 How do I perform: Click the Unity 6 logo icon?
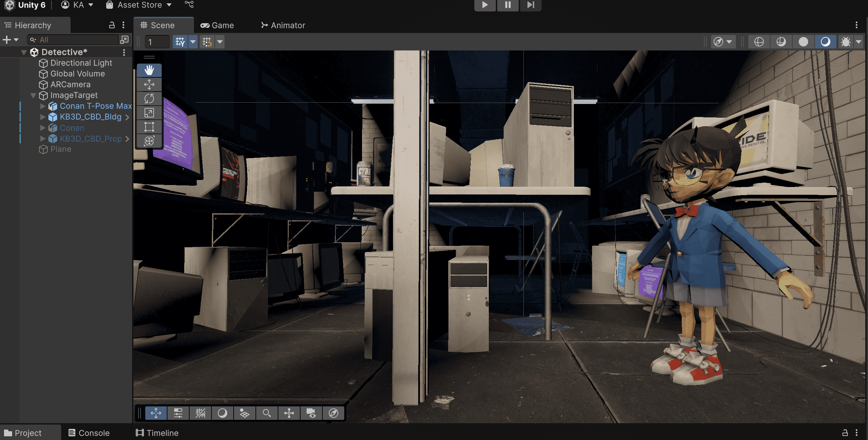[9, 5]
